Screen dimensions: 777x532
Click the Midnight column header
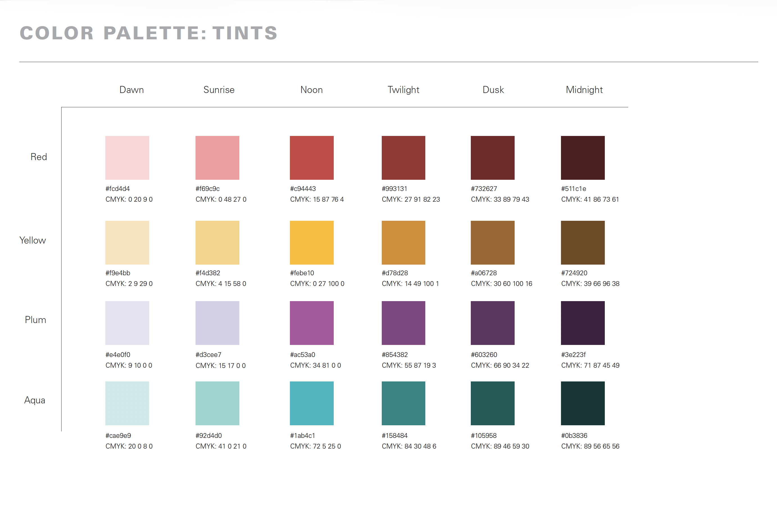pyautogui.click(x=584, y=90)
